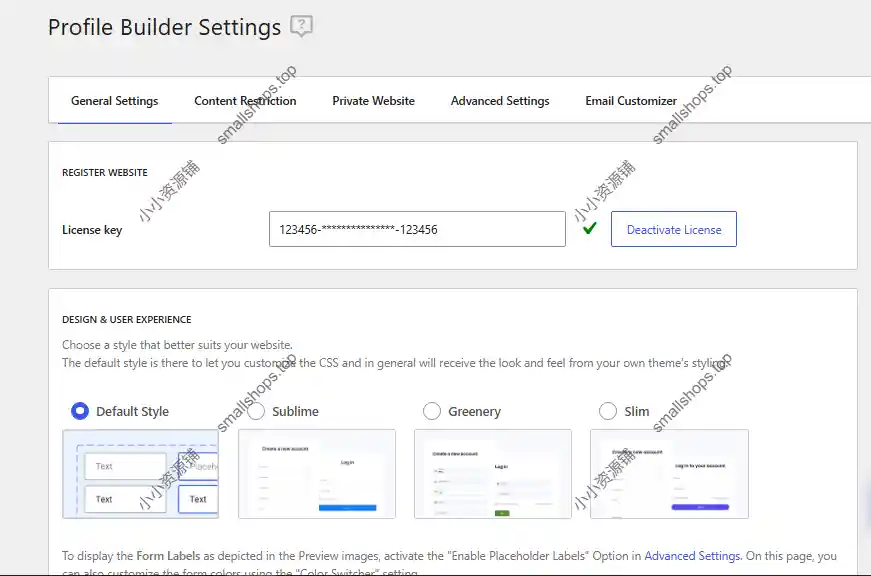The width and height of the screenshot is (871, 576).
Task: Choose the Sublime style radio button
Action: (256, 411)
